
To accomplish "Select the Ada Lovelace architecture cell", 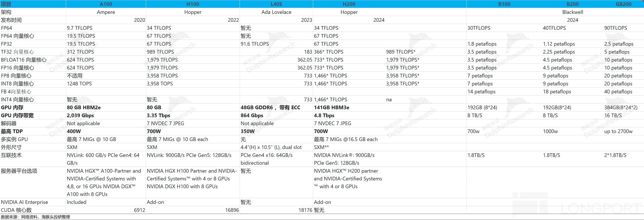I will pos(276,12).
